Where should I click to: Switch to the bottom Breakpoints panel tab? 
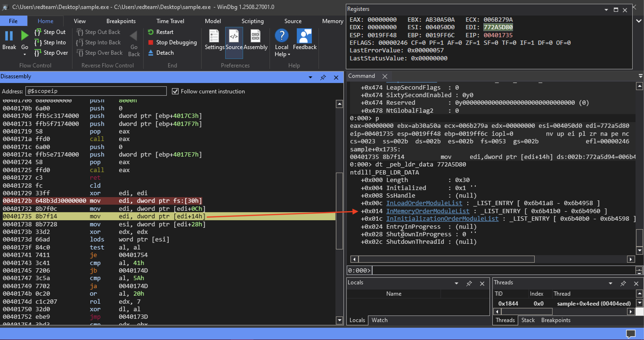(556, 320)
